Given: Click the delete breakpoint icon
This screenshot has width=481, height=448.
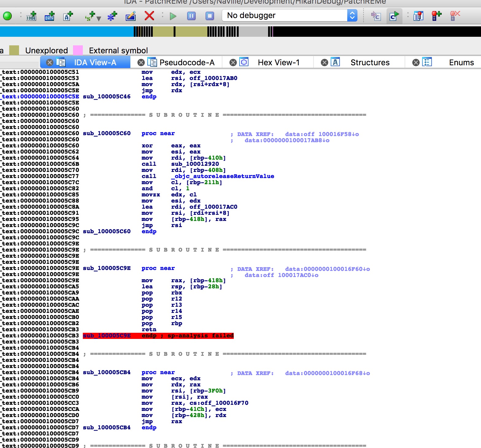Looking at the screenshot, I should [455, 16].
